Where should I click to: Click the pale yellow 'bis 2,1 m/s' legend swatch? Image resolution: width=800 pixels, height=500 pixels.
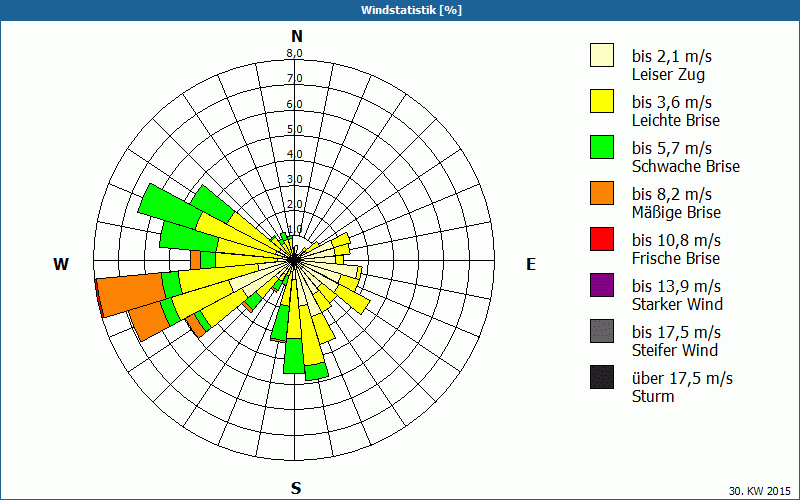[x=602, y=55]
